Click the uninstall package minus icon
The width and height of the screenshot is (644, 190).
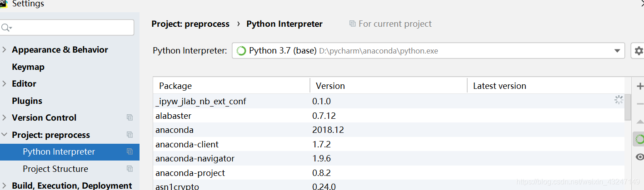pos(640,104)
